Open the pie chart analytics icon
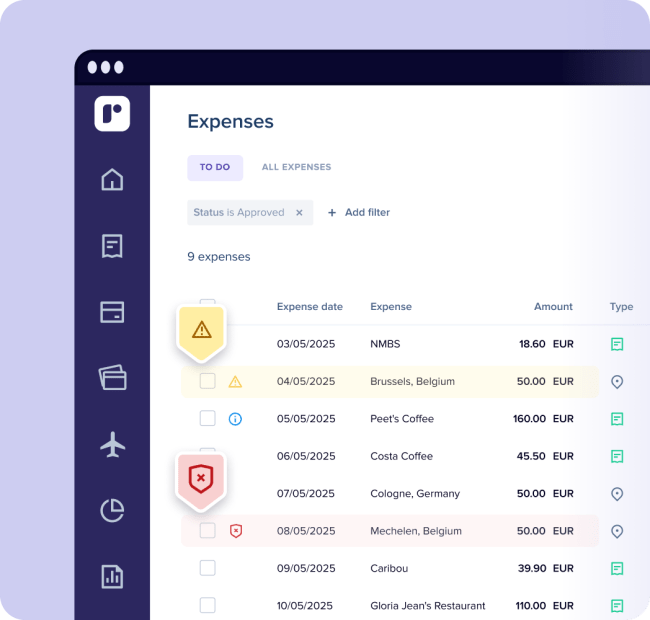 (112, 510)
